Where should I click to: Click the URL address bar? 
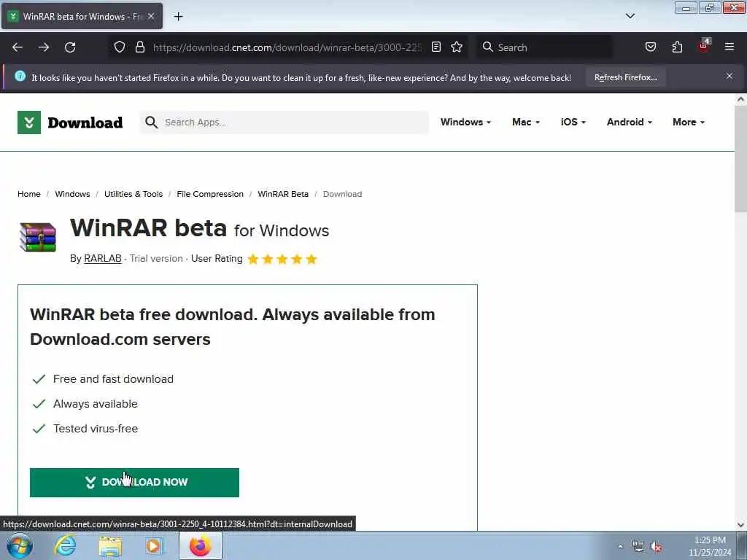pos(287,47)
